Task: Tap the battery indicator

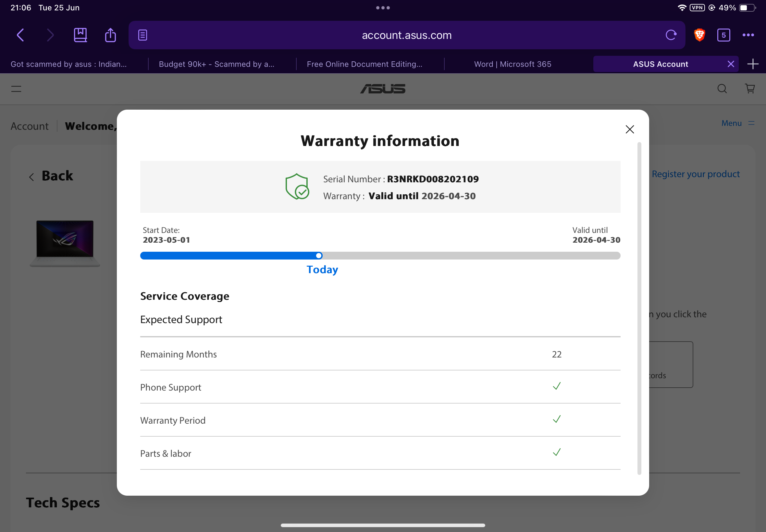Action: 747,8
